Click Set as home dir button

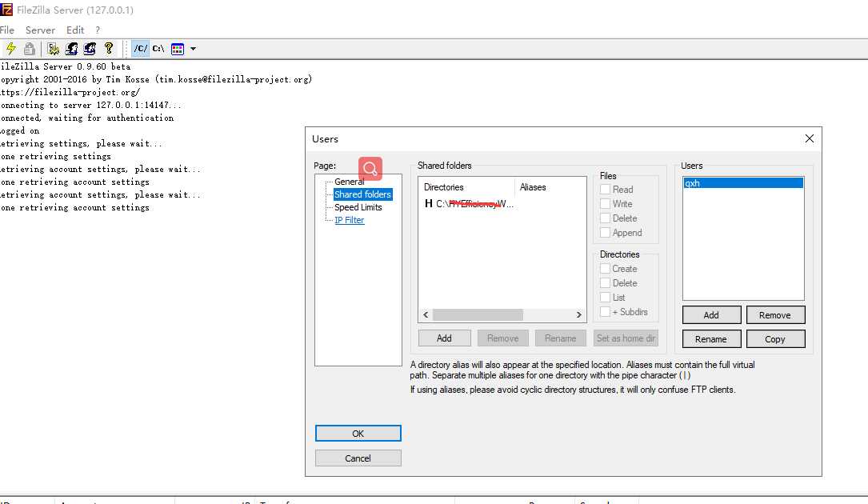(626, 338)
